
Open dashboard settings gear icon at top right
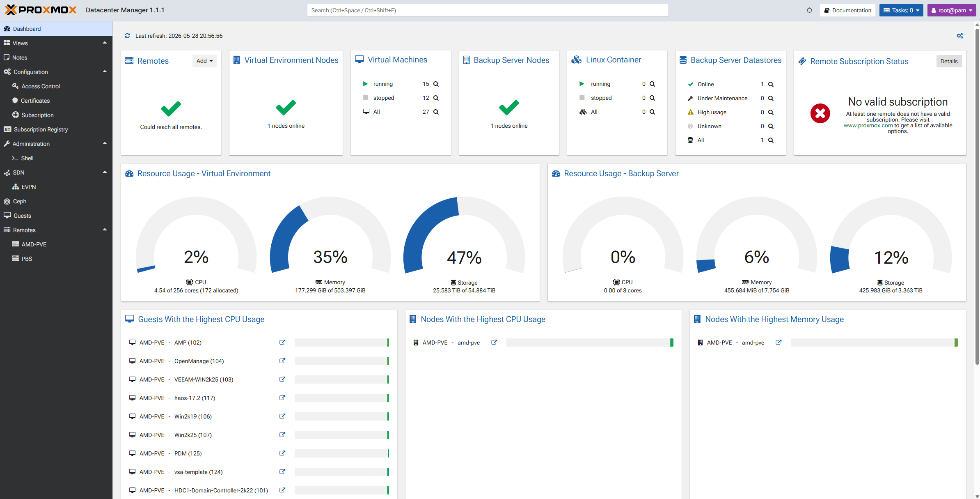960,36
